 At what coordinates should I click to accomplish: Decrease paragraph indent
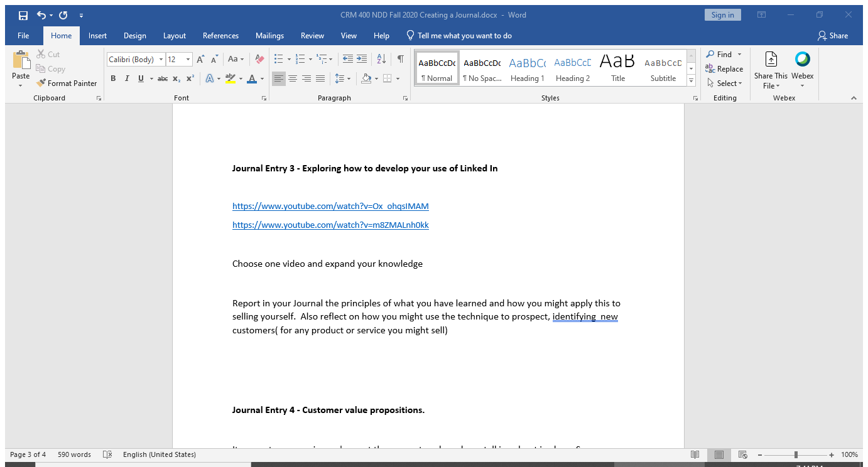coord(347,59)
